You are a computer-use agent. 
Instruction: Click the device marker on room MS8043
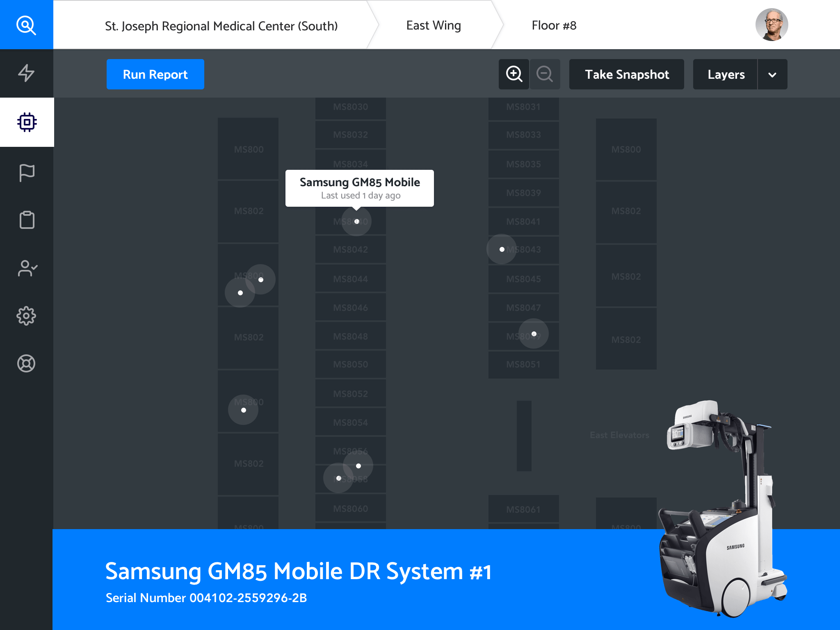point(502,249)
